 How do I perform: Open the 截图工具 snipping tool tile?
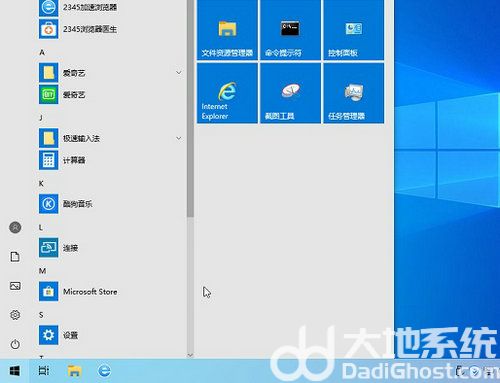[x=290, y=93]
